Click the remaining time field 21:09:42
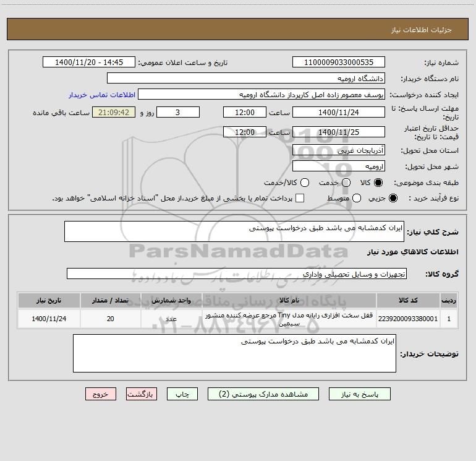476x461 pixels. [x=114, y=112]
